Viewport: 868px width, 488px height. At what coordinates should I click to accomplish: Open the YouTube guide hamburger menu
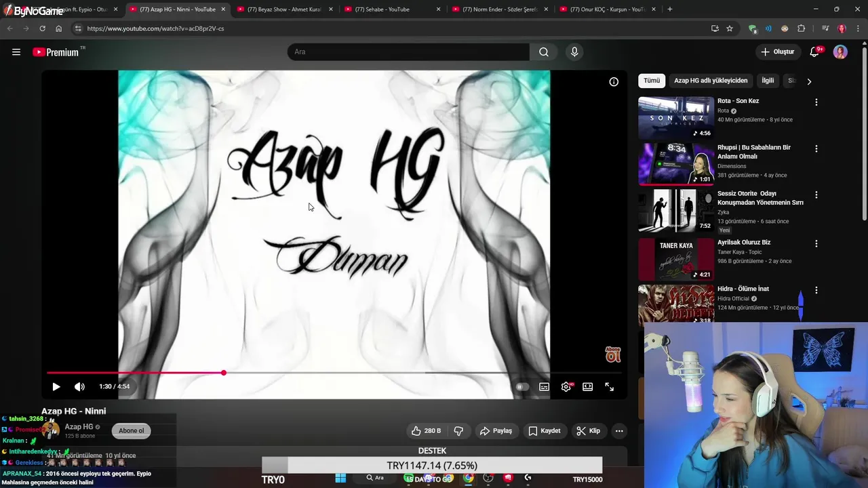[16, 52]
